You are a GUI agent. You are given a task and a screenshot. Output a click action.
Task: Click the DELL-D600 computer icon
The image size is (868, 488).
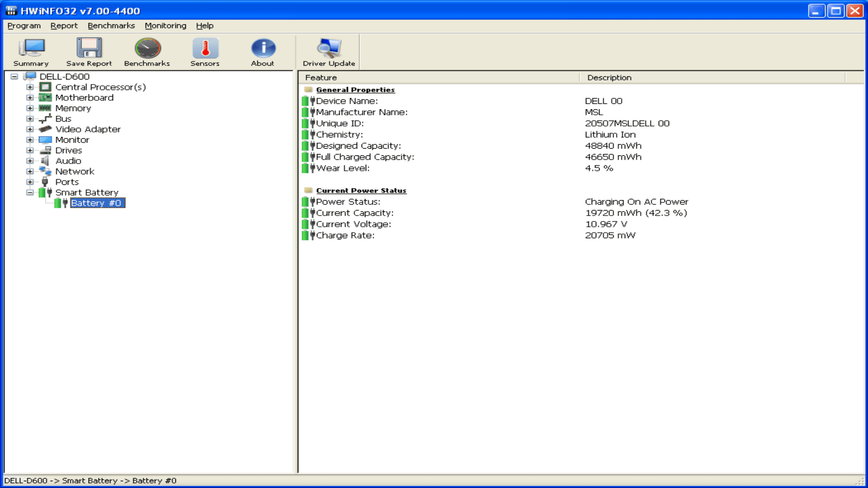pos(30,76)
